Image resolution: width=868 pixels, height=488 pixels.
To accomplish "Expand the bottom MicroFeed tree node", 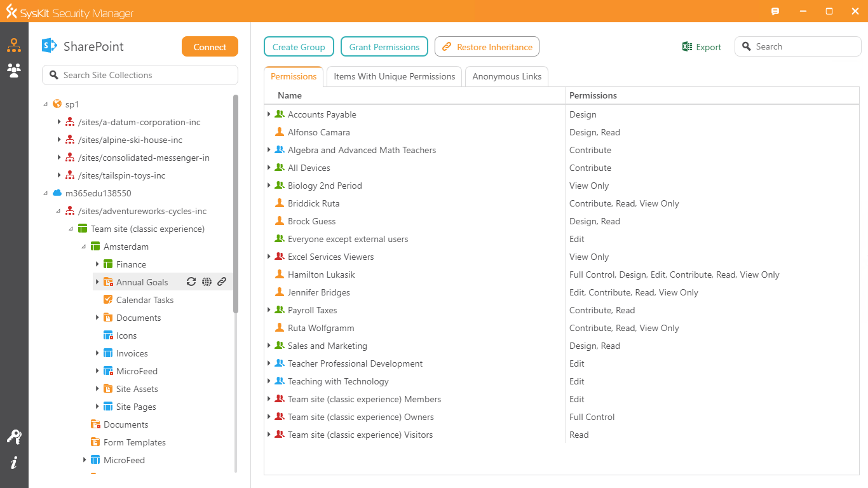I will (x=85, y=459).
